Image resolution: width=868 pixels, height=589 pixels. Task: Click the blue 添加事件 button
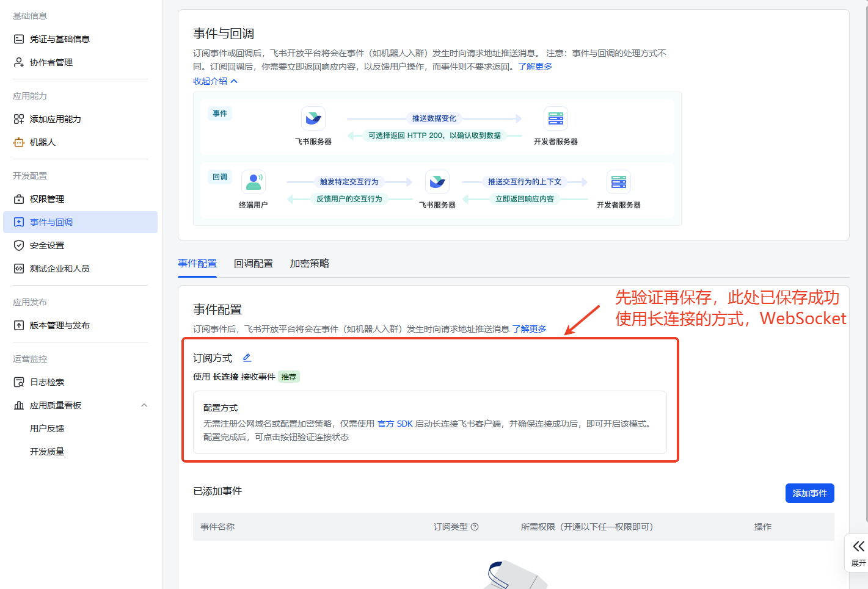coord(809,493)
